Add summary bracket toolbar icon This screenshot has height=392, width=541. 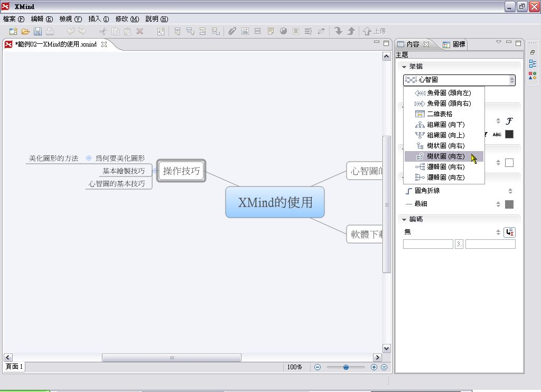(x=308, y=31)
